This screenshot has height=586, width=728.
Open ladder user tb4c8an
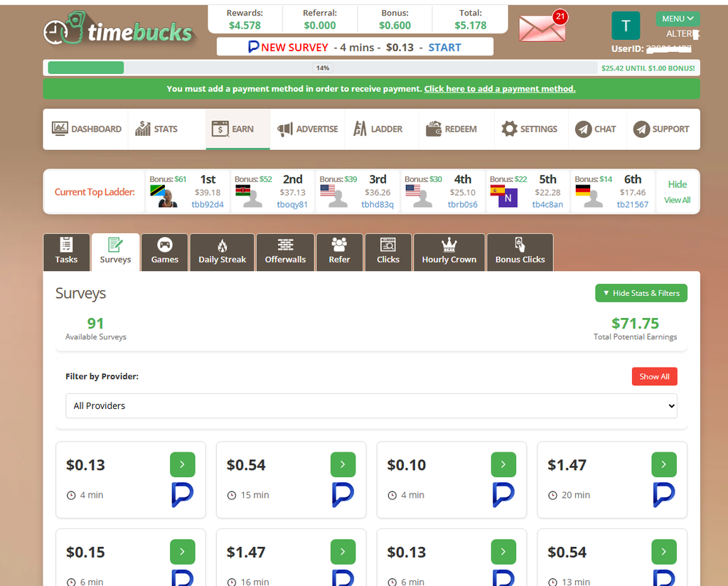[x=547, y=204]
